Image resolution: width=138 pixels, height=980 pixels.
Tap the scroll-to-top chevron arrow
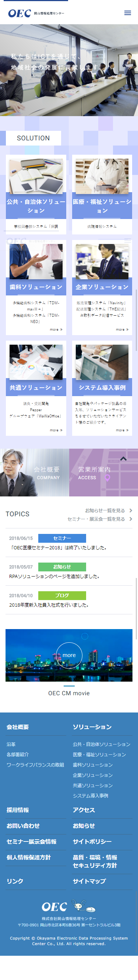pos(123,459)
